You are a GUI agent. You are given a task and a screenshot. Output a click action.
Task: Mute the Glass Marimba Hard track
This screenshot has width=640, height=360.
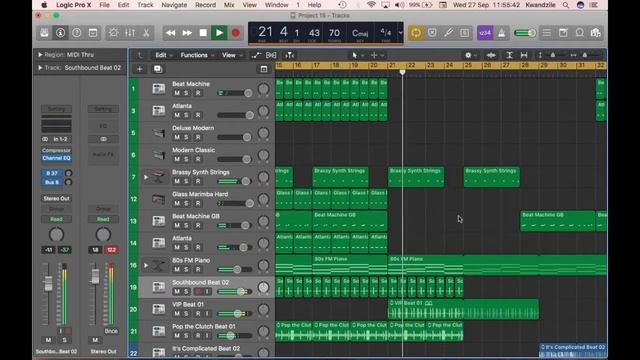(x=177, y=203)
